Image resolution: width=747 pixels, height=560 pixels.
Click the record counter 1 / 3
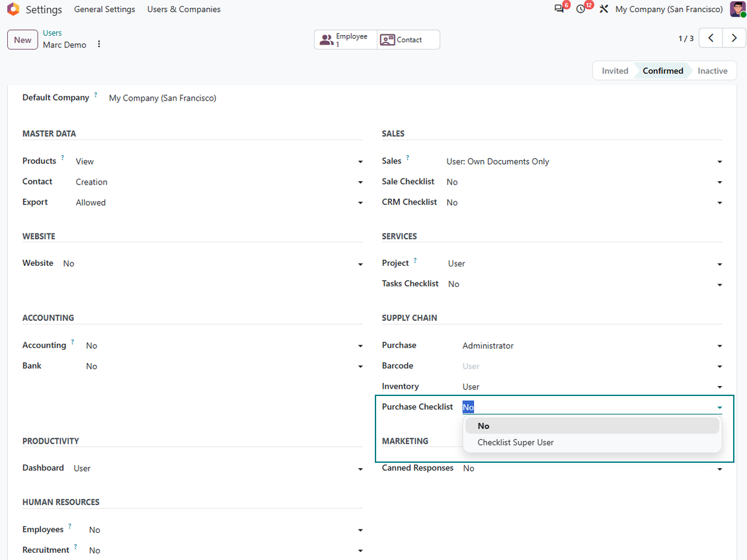click(x=686, y=38)
